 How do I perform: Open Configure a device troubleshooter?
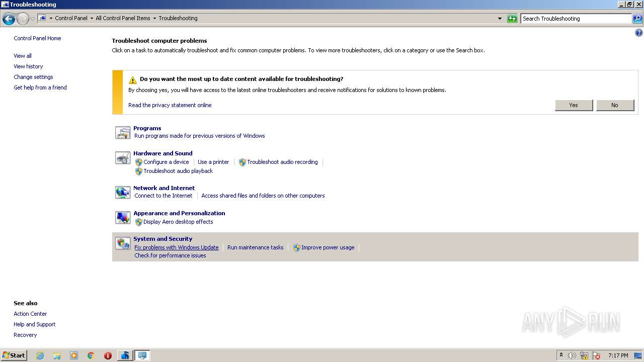(x=166, y=162)
